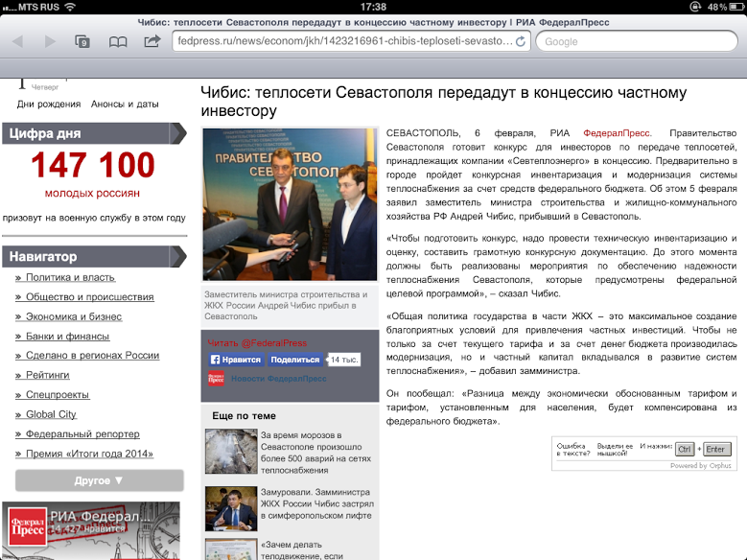Click the Facebook Нравится button
747x560 pixels.
pyautogui.click(x=236, y=360)
